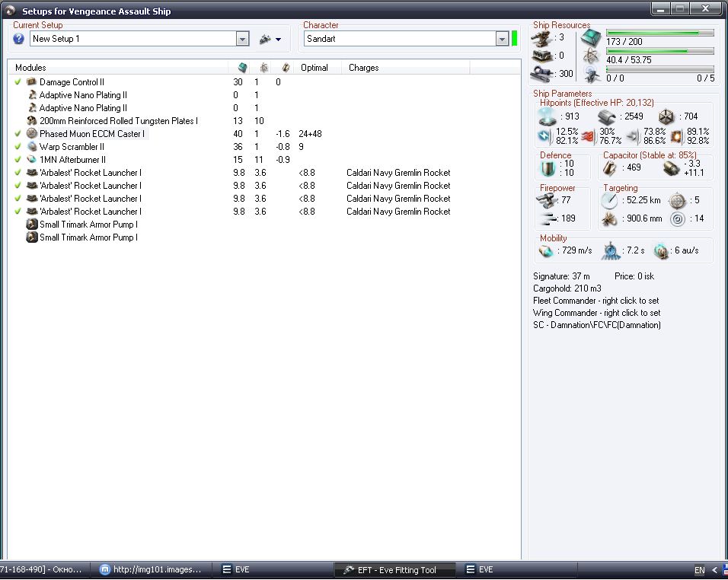Click the structure hitpoints icon showing 704

pyautogui.click(x=666, y=117)
